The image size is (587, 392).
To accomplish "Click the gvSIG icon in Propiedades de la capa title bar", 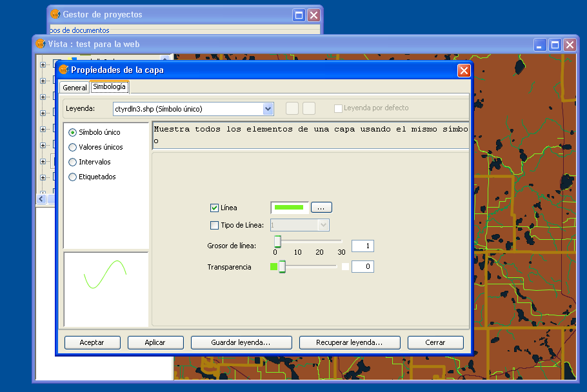I will tap(63, 70).
